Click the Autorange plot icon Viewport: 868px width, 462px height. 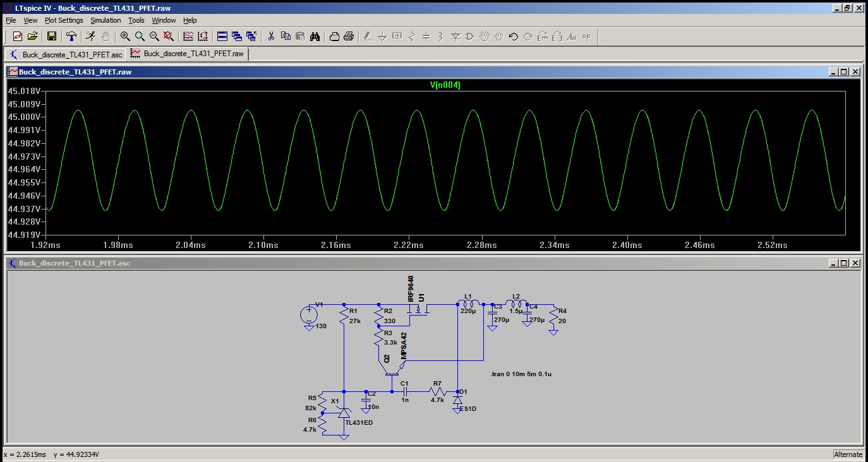(203, 36)
